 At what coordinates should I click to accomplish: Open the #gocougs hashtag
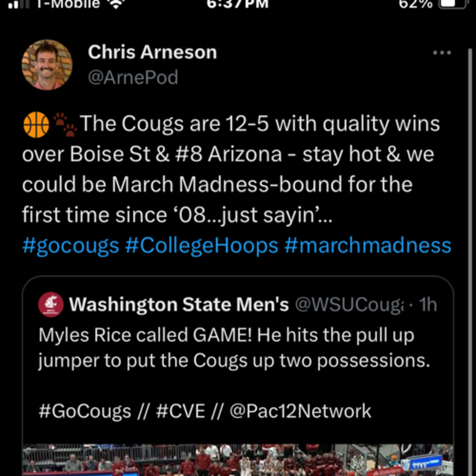71,246
